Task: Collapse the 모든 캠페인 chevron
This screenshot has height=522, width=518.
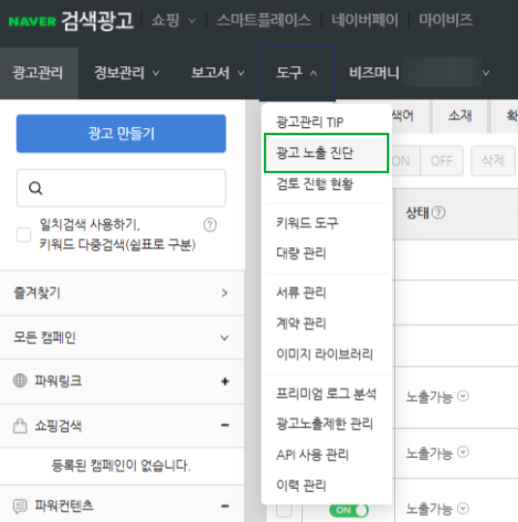Action: click(225, 338)
